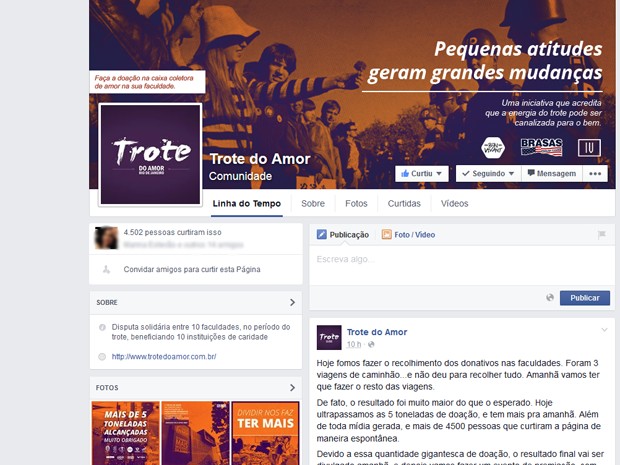Expand the SOBRE section arrow
Image resolution: width=620 pixels, height=465 pixels.
[x=292, y=302]
